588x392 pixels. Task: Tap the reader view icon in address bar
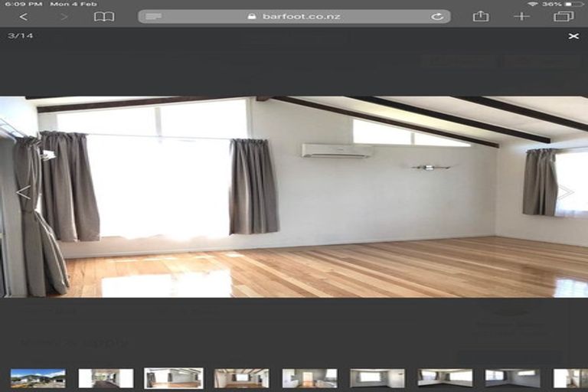(x=153, y=17)
